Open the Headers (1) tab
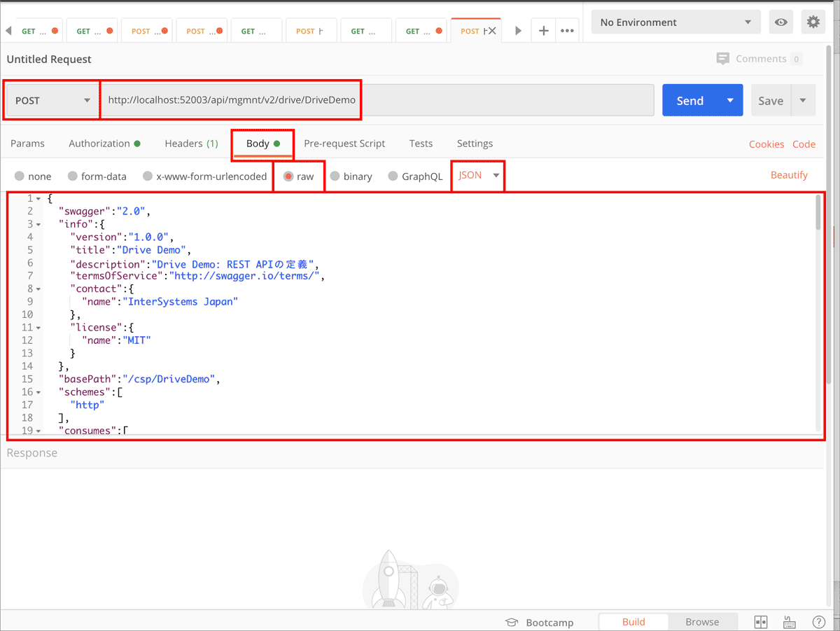This screenshot has width=840, height=631. click(x=191, y=144)
